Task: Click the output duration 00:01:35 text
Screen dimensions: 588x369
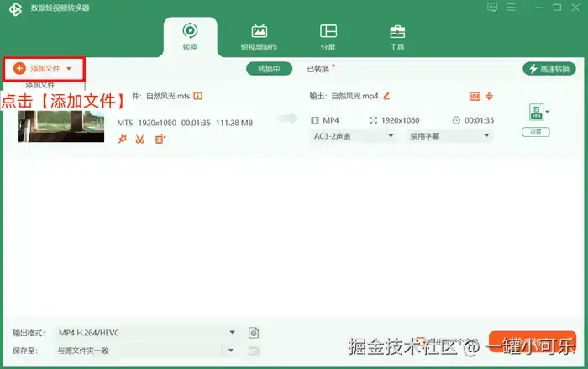Action: (x=480, y=120)
